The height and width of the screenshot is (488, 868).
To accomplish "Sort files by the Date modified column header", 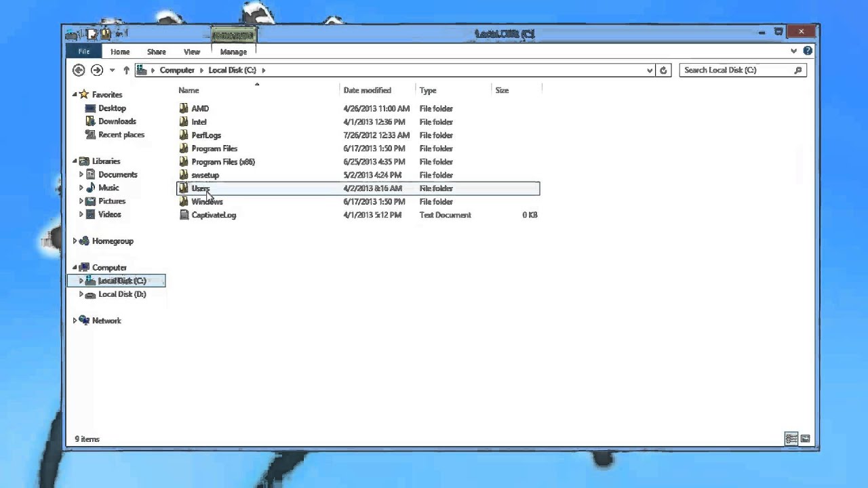I will 367,90.
